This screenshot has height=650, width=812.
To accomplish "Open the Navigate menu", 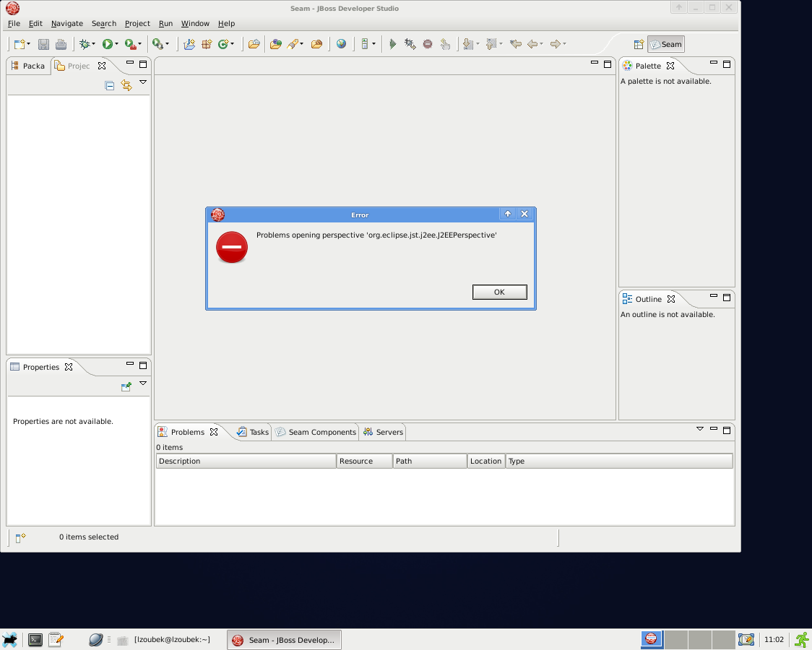I will [x=66, y=23].
